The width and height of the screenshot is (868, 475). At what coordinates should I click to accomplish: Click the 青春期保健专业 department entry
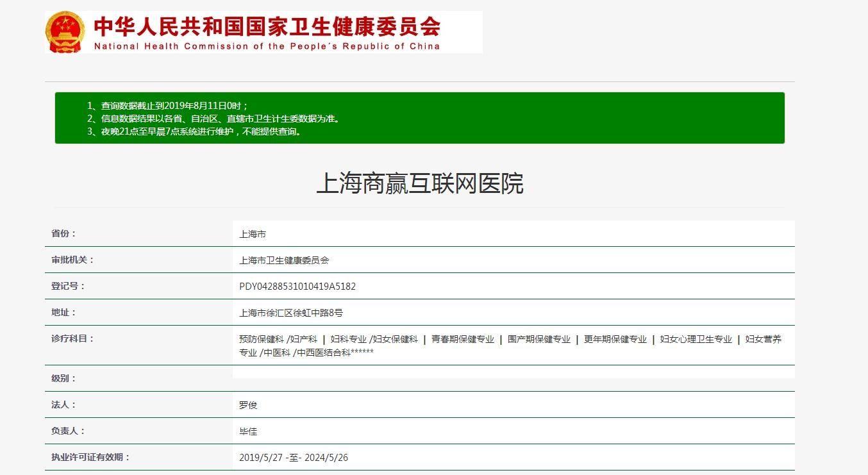tap(462, 340)
